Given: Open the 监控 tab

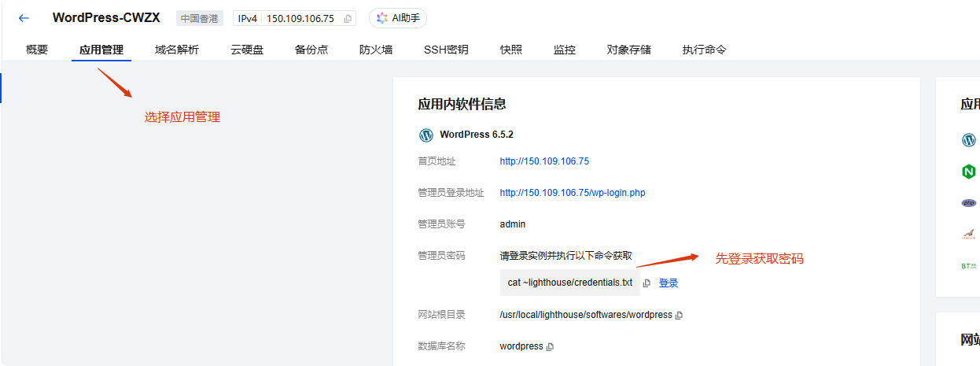Looking at the screenshot, I should [565, 50].
